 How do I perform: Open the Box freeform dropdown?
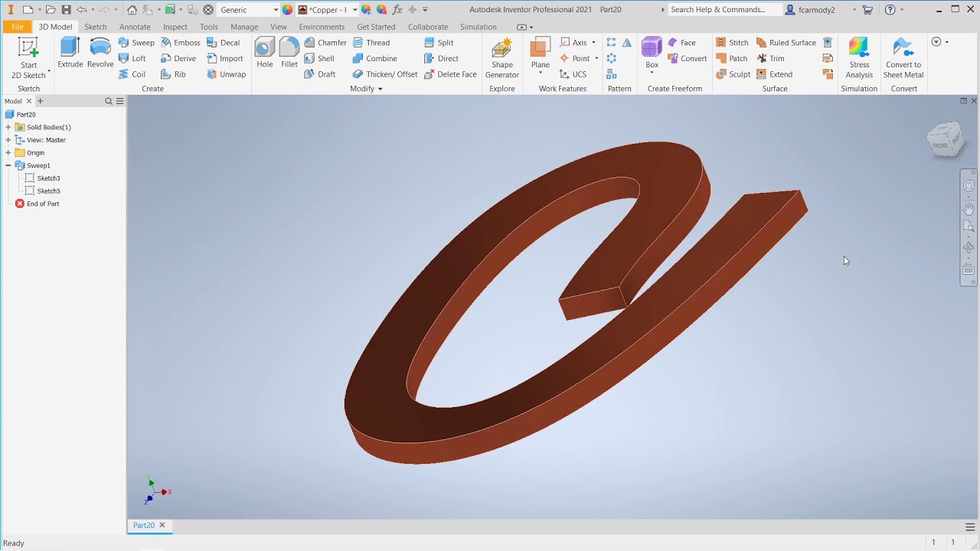click(x=652, y=72)
